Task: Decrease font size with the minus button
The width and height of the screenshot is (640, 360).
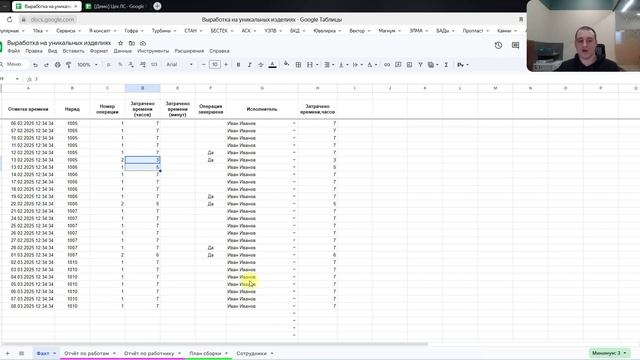Action: [x=203, y=64]
